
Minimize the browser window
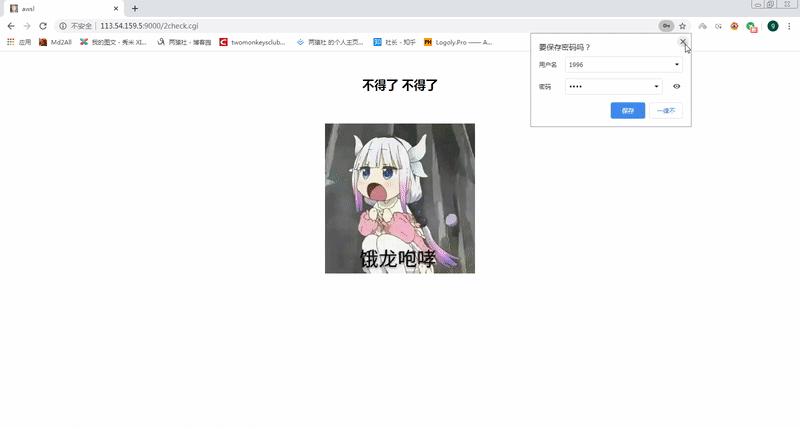pos(758,5)
